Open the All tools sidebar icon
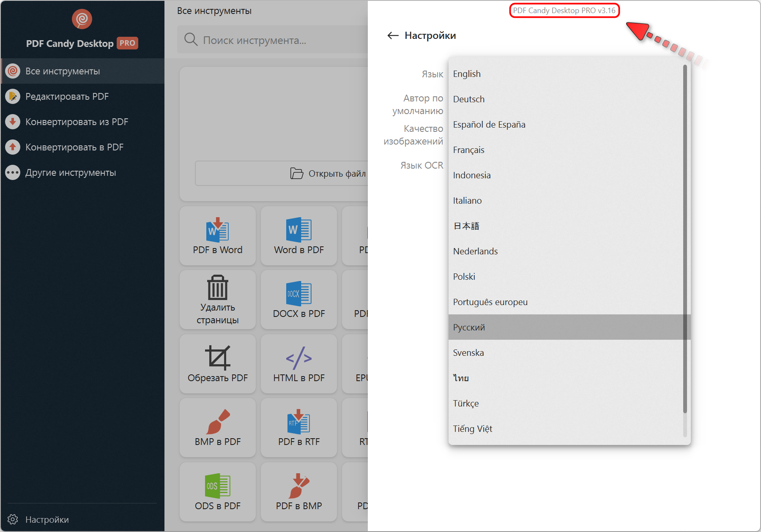Image resolution: width=761 pixels, height=532 pixels. pyautogui.click(x=13, y=71)
